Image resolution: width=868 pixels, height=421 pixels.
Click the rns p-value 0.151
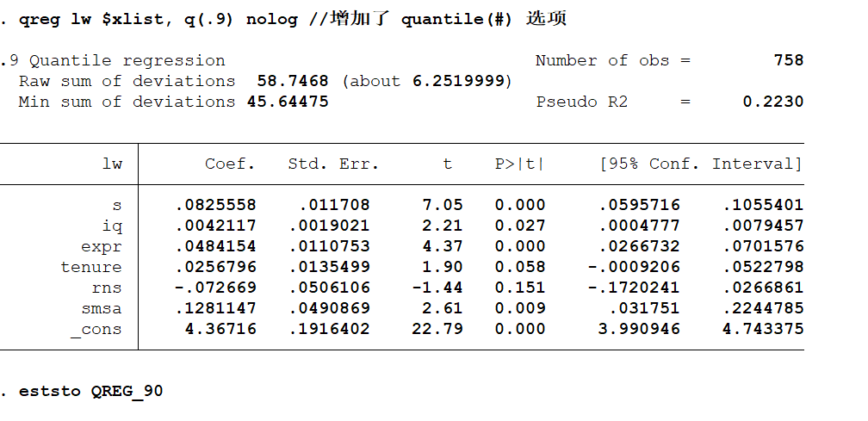(520, 288)
